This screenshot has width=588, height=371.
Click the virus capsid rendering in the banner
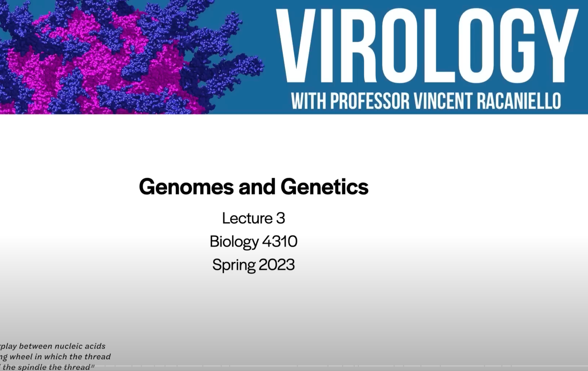(132, 57)
